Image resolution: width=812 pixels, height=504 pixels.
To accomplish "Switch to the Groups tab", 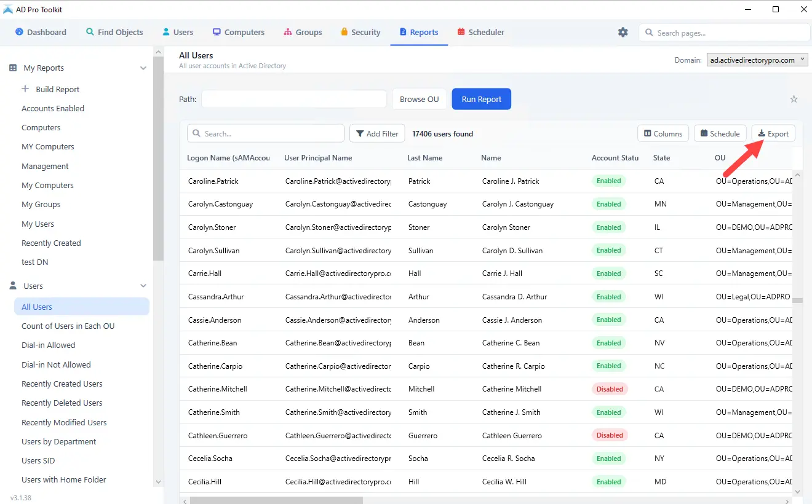I will [303, 32].
